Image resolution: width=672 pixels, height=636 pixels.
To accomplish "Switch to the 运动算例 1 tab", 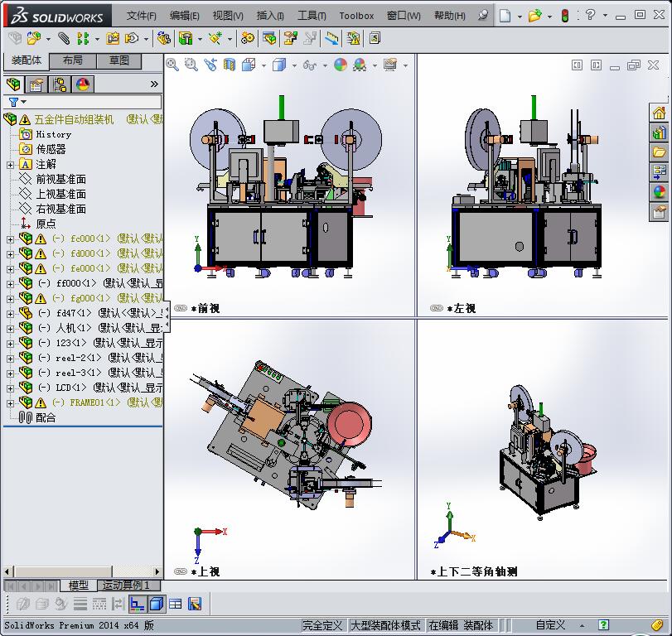I will coord(129,585).
